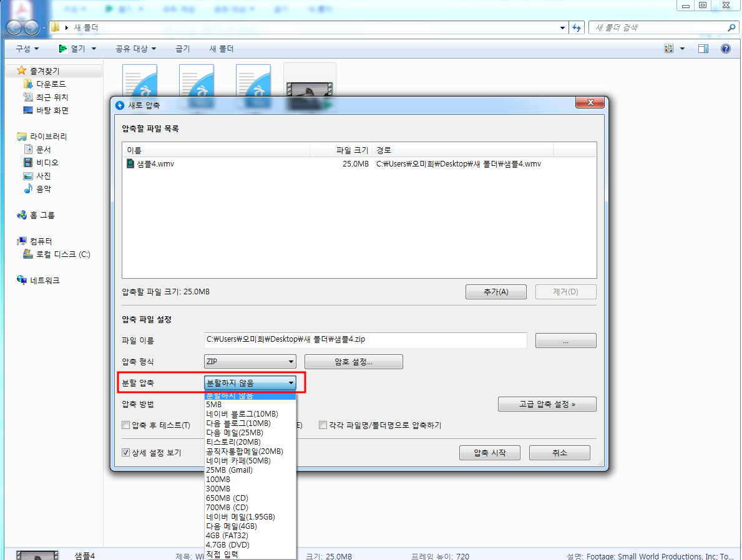Open the 구성 menu
This screenshot has width=742, height=560.
point(25,48)
